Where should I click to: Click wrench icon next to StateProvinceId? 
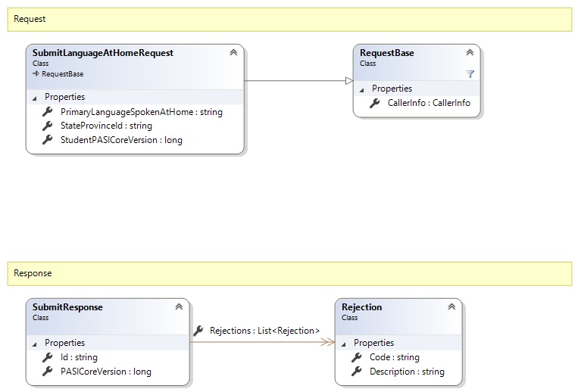(x=48, y=126)
